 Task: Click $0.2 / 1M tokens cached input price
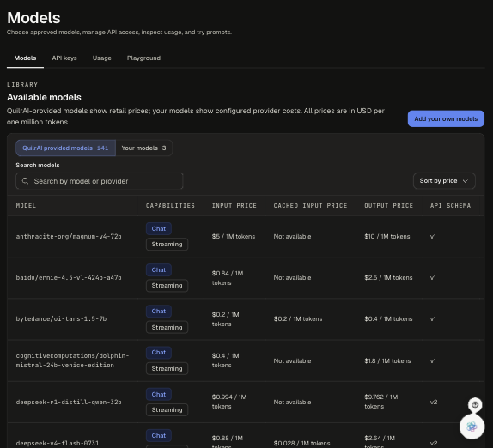click(298, 318)
